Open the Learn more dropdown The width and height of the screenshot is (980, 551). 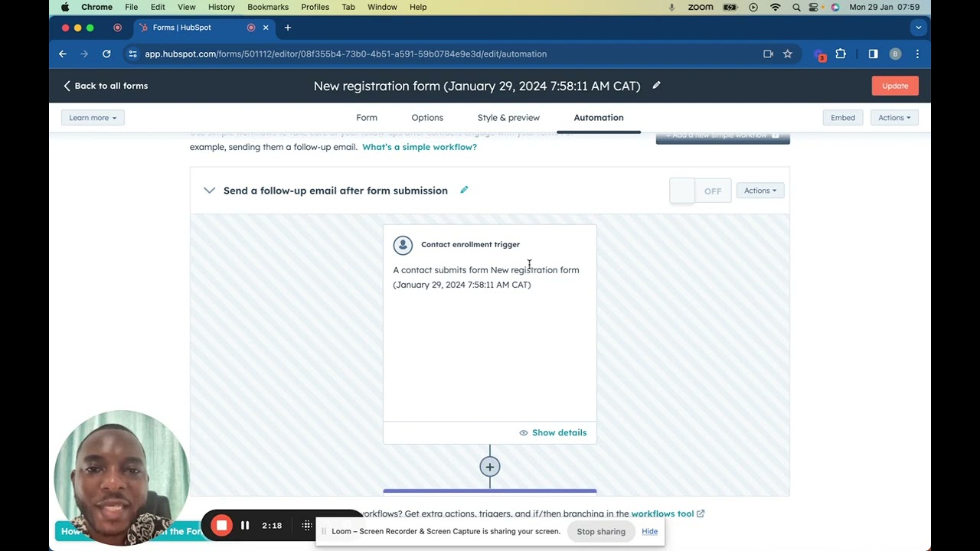coord(93,118)
